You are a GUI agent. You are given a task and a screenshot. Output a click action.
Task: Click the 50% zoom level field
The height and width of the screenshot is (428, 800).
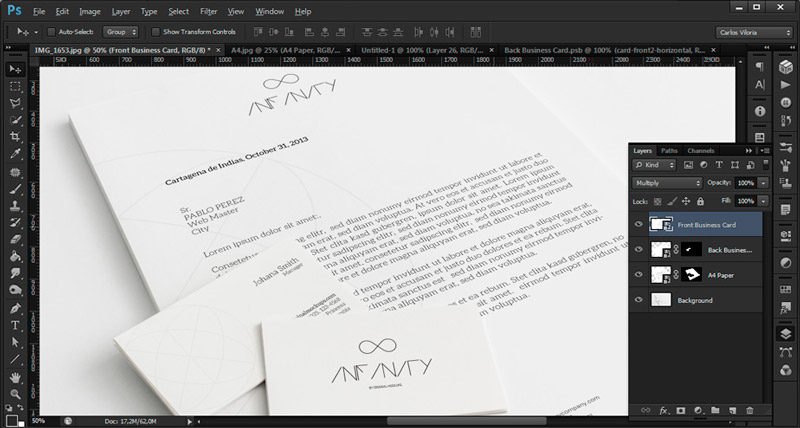[x=38, y=421]
